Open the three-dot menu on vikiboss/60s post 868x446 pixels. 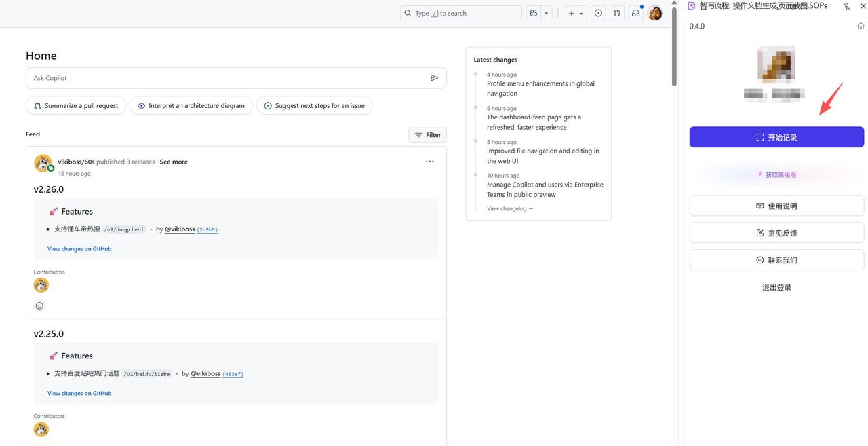pos(429,162)
